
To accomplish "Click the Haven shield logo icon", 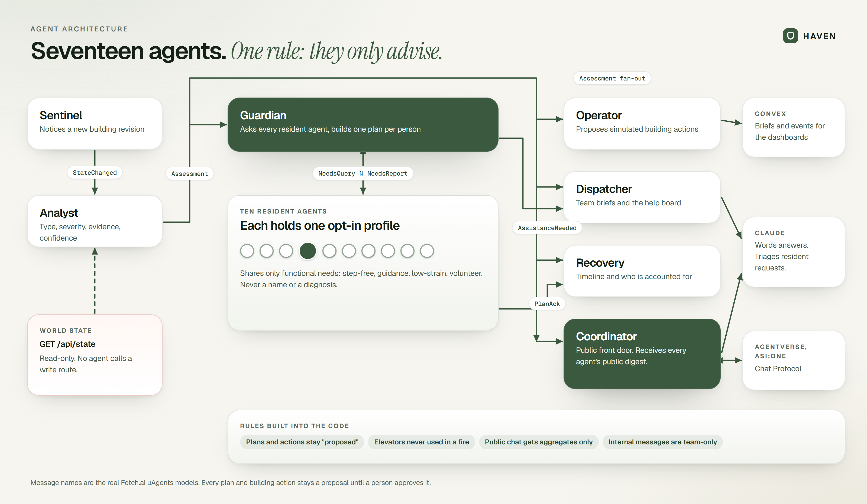I will [x=790, y=36].
